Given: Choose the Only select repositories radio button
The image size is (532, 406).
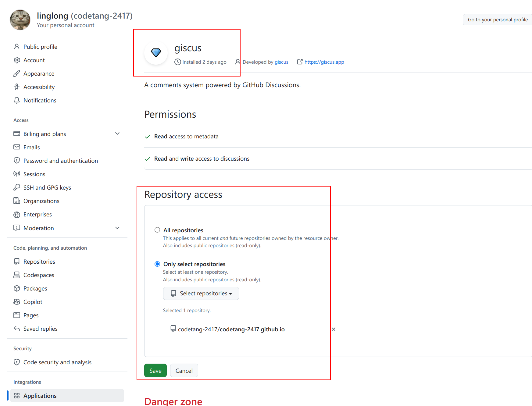Looking at the screenshot, I should click(x=157, y=264).
